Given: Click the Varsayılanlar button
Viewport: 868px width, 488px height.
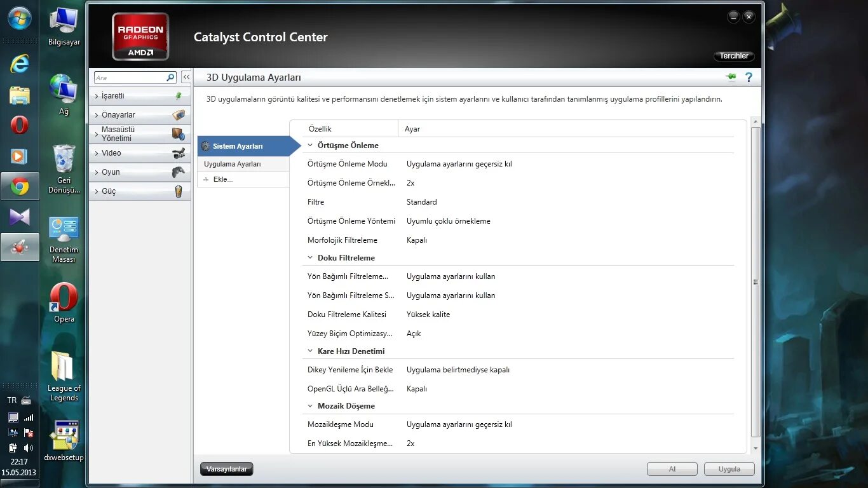Looking at the screenshot, I should 226,469.
